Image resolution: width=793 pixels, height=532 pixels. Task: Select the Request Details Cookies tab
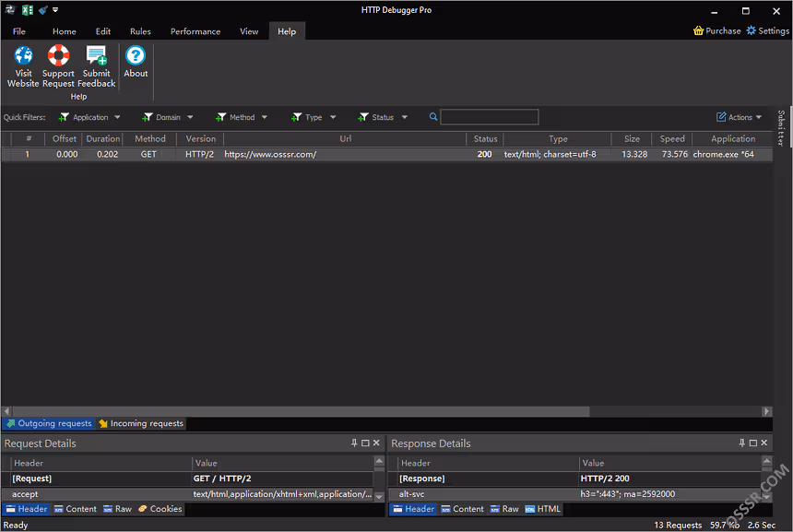click(160, 509)
